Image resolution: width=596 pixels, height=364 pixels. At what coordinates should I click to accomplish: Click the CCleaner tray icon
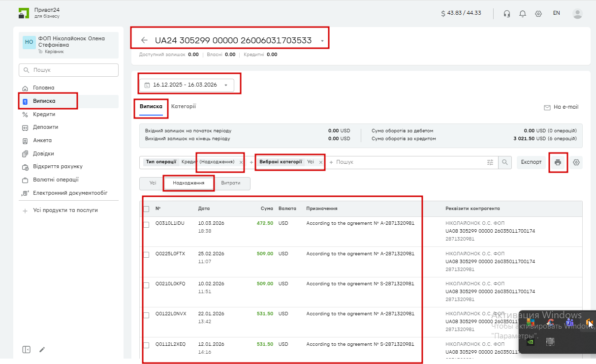coord(550,323)
